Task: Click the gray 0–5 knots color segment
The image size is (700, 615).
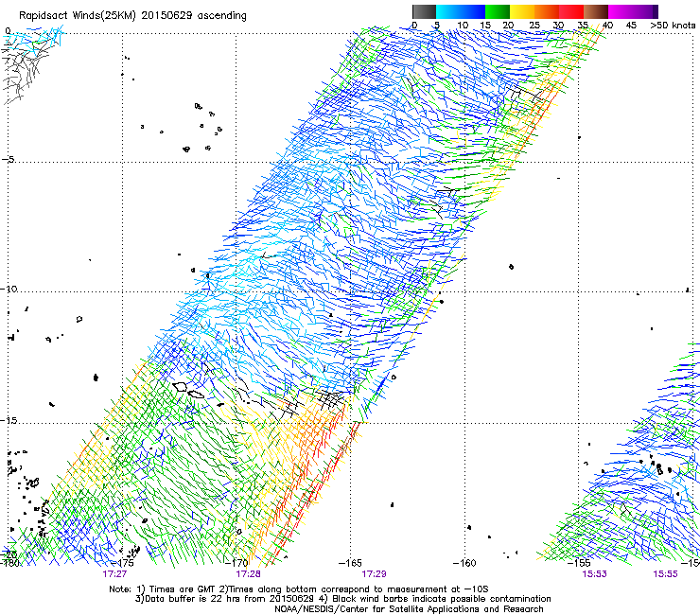Action: coord(424,11)
